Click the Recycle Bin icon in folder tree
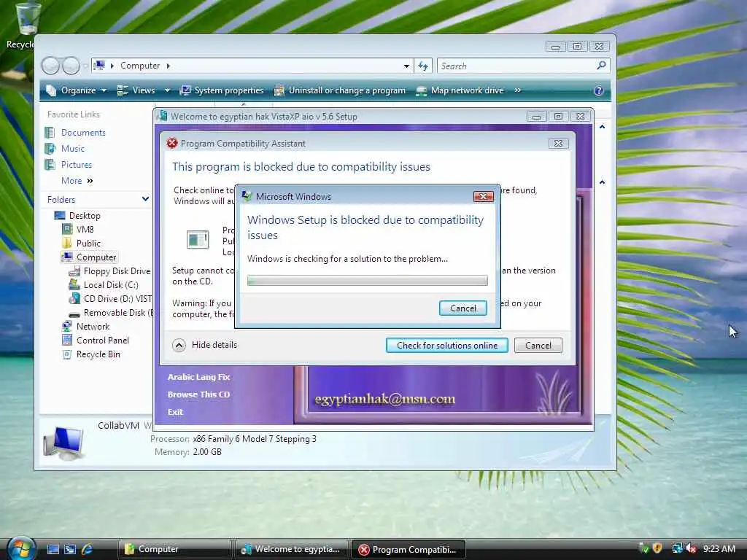 [x=67, y=354]
